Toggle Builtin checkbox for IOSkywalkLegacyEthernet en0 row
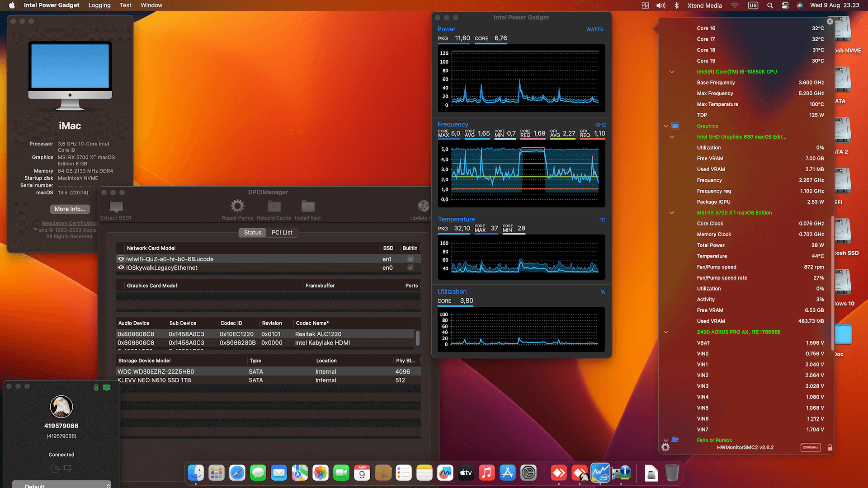 click(410, 267)
